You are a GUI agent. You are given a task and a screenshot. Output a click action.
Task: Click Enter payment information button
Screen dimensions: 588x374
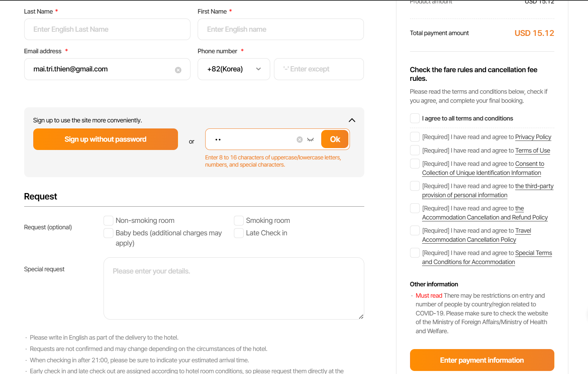point(482,360)
